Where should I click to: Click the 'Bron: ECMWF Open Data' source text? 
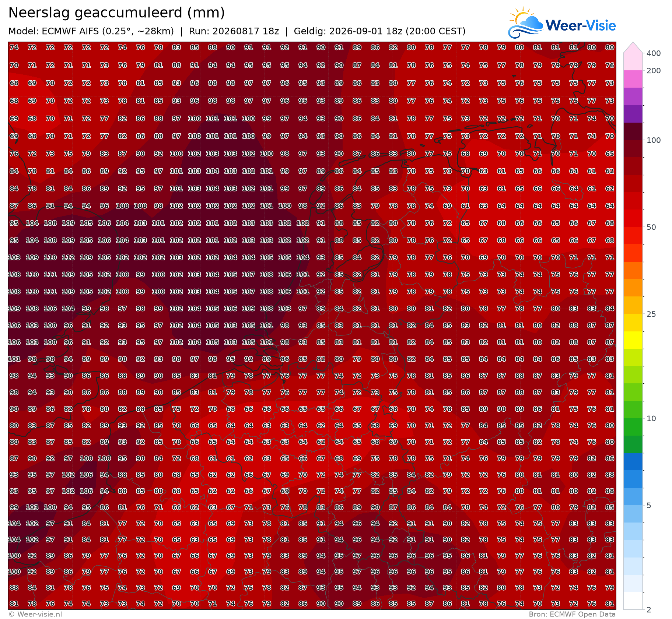tap(572, 614)
